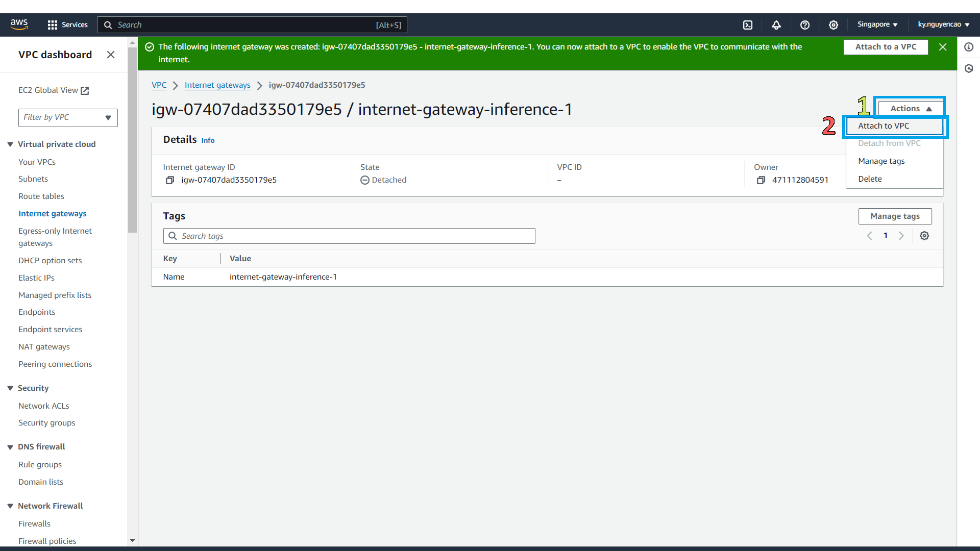The height and width of the screenshot is (551, 980).
Task: Open VPC dashboard heading link
Action: tap(55, 55)
